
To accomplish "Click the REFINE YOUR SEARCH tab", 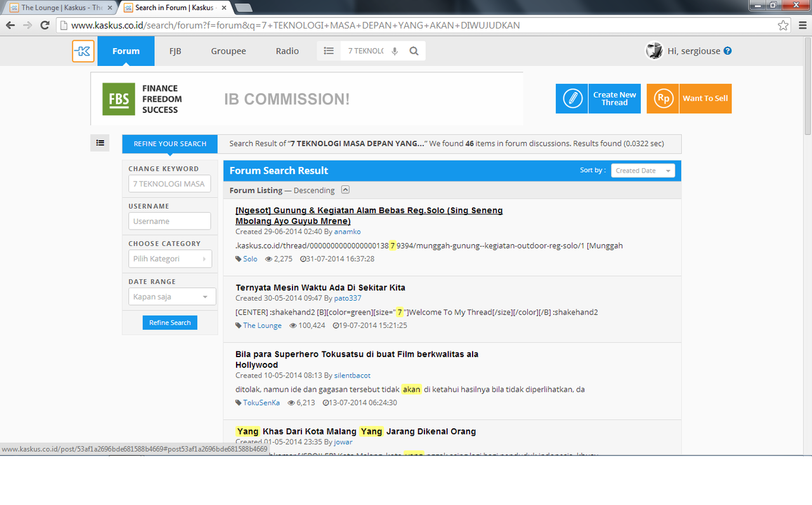I will tap(170, 144).
